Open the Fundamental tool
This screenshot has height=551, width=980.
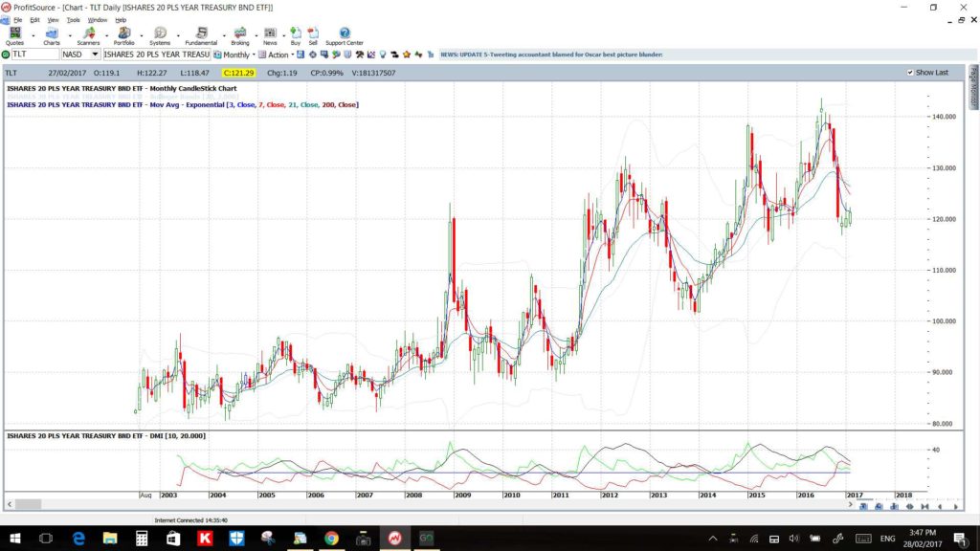tap(201, 37)
